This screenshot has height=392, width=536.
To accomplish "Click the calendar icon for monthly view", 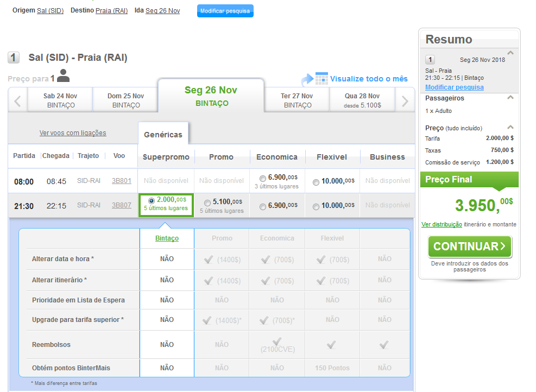I will 321,78.
